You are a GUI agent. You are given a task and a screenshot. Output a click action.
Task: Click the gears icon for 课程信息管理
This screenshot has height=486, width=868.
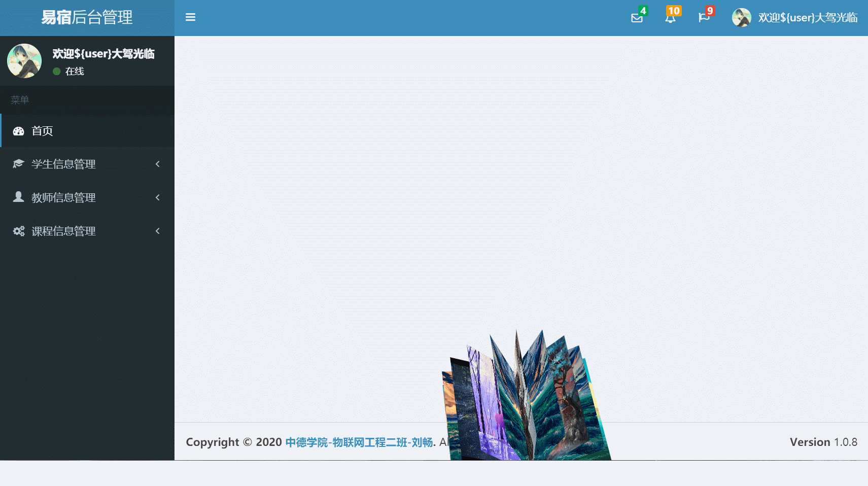pyautogui.click(x=19, y=231)
